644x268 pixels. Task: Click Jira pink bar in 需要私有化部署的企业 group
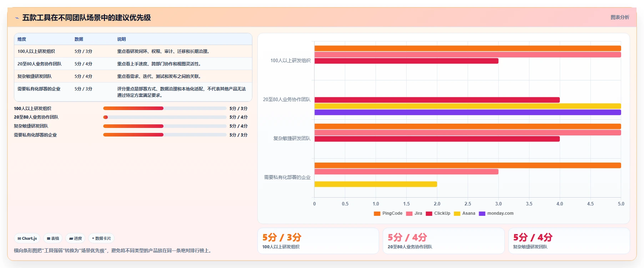click(406, 172)
